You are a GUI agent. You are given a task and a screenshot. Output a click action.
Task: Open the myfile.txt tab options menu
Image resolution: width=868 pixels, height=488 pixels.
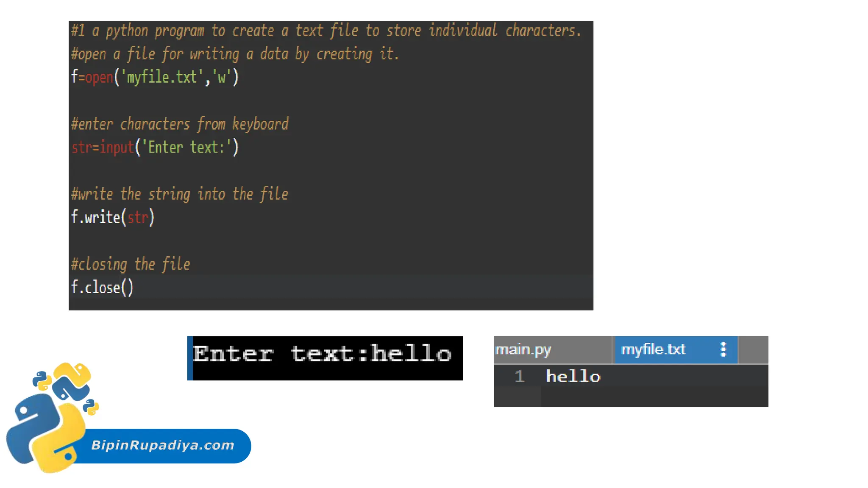723,349
